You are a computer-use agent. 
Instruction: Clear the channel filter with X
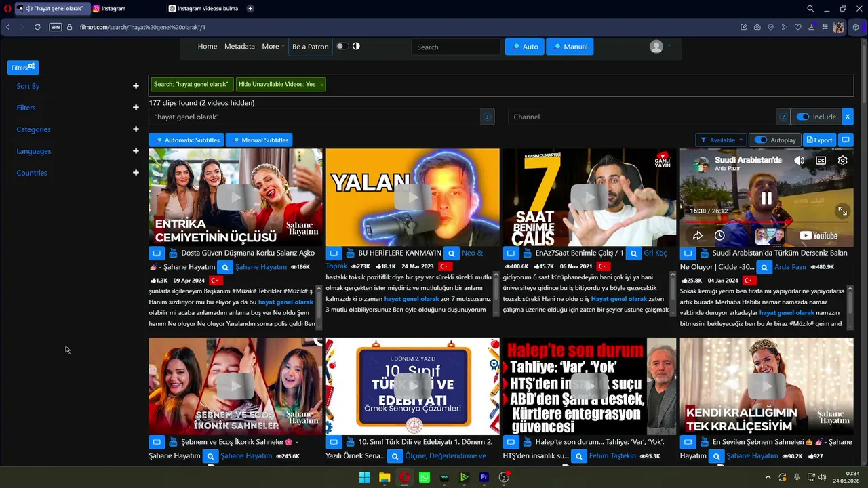[x=847, y=117]
